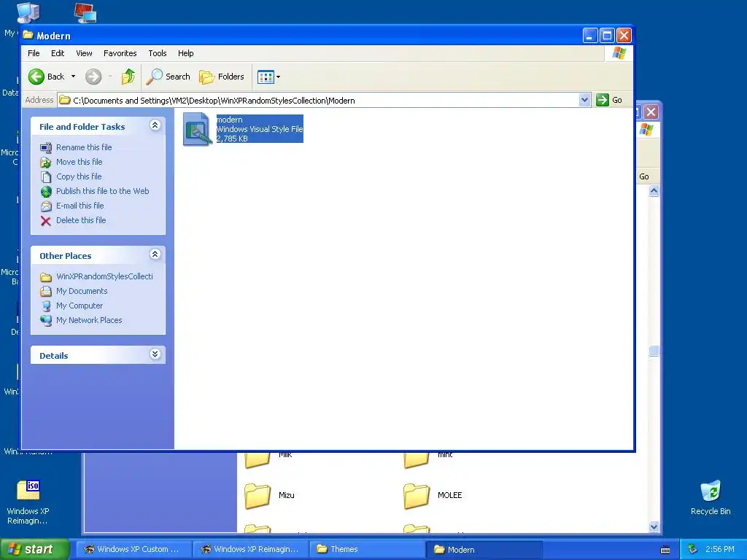Image resolution: width=747 pixels, height=560 pixels.
Task: Click the red network computers desktop icon
Action: (86, 13)
